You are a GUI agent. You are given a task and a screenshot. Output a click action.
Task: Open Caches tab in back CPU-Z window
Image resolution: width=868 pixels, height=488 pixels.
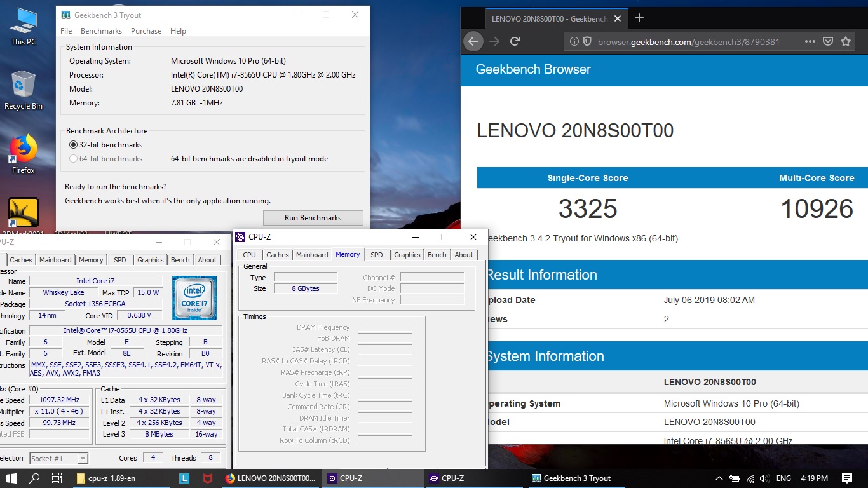point(21,260)
